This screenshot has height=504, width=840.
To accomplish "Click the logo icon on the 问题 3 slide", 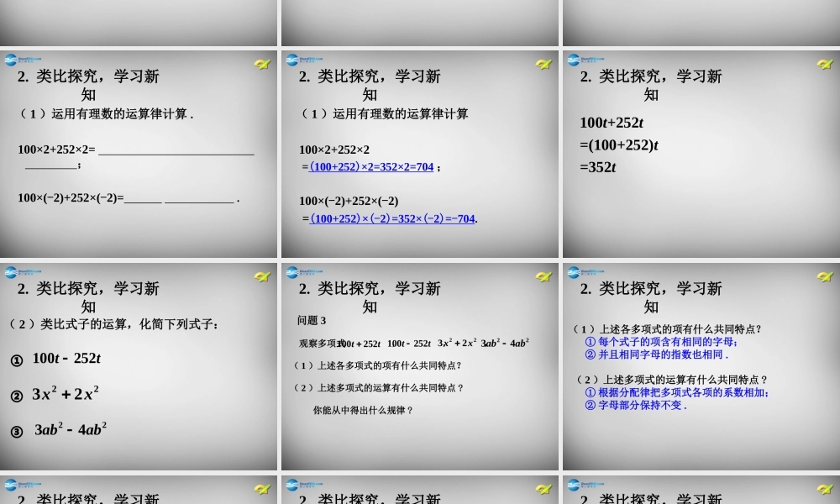I will tap(304, 273).
